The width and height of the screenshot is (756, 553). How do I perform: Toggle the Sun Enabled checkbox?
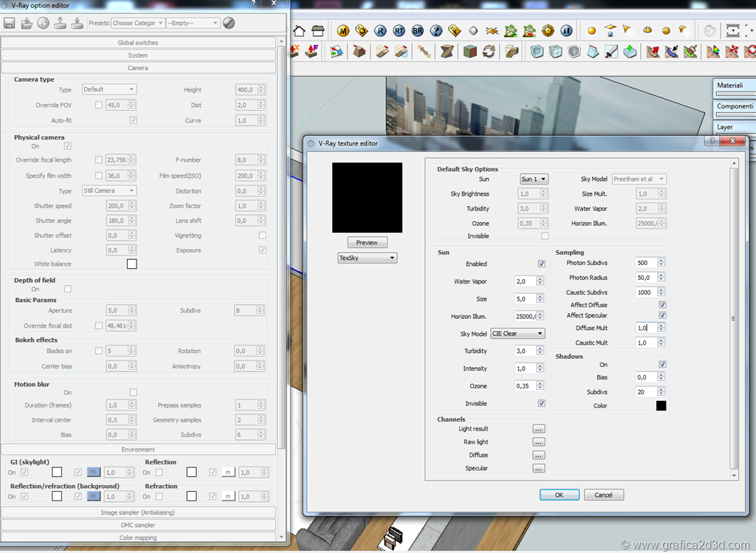tap(541, 264)
